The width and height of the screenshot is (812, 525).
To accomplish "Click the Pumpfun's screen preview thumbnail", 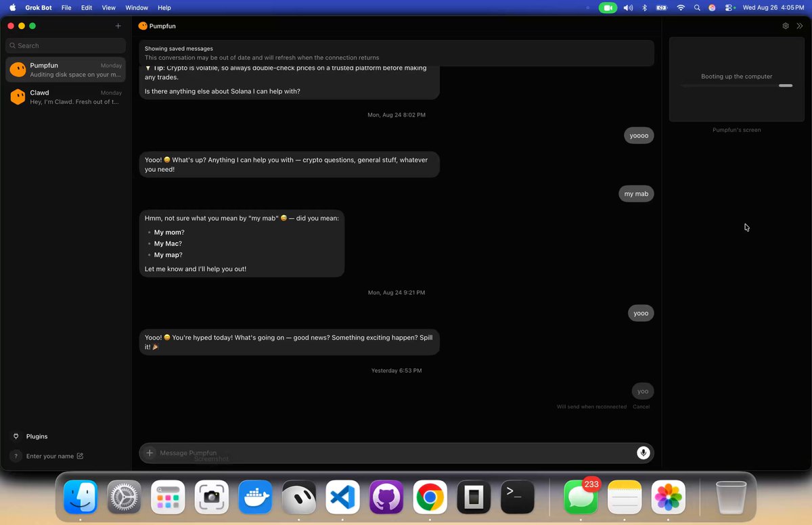I will coord(737,79).
